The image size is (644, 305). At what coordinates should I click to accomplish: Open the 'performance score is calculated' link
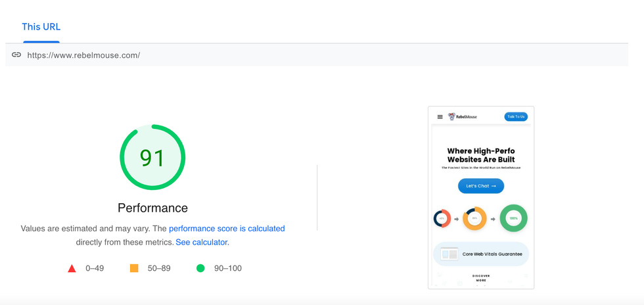(227, 229)
